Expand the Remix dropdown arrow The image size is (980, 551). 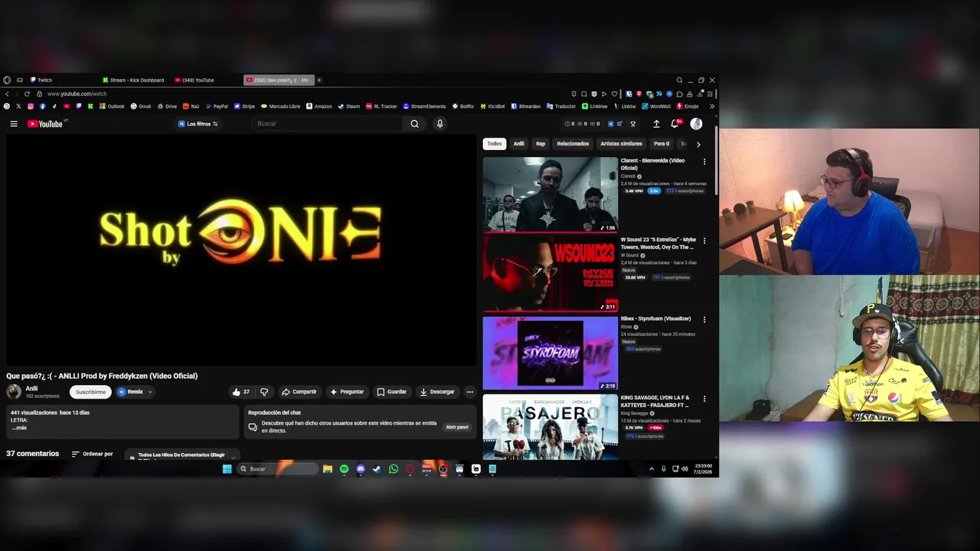click(x=150, y=392)
